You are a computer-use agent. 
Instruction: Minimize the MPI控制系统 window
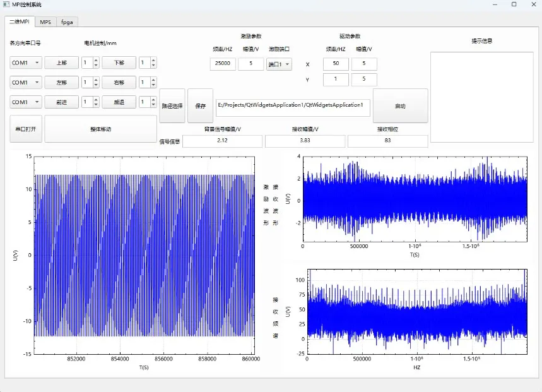[495, 4]
